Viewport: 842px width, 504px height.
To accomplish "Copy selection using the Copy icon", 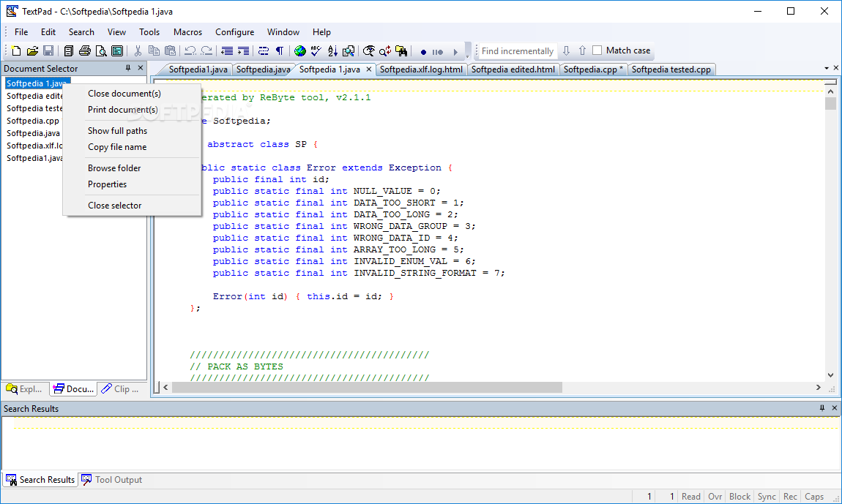I will [154, 51].
